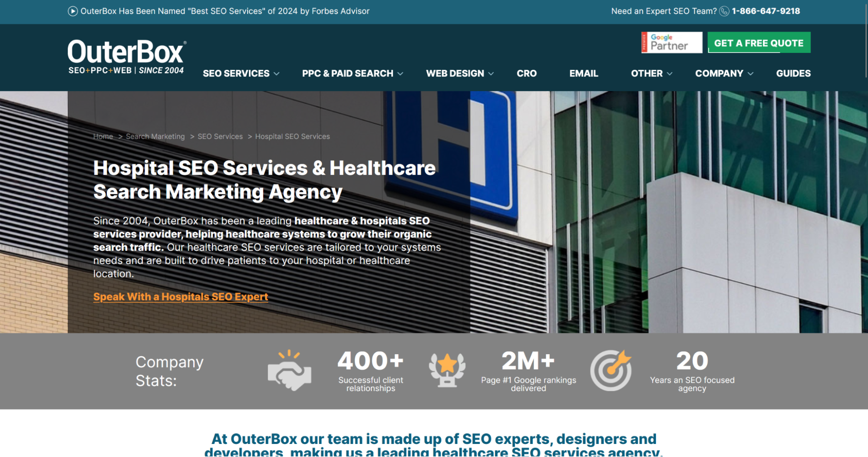Click the Company Stats label
The height and width of the screenshot is (457, 868).
169,371
